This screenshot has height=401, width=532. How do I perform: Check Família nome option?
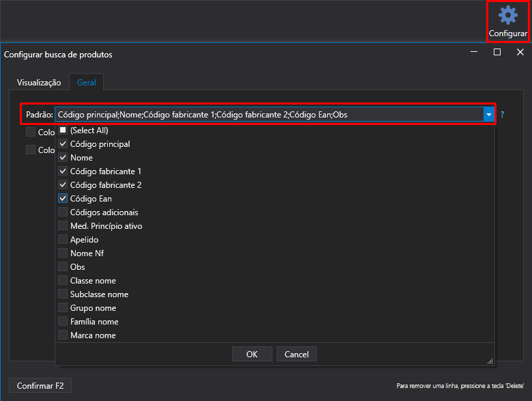pyautogui.click(x=63, y=321)
